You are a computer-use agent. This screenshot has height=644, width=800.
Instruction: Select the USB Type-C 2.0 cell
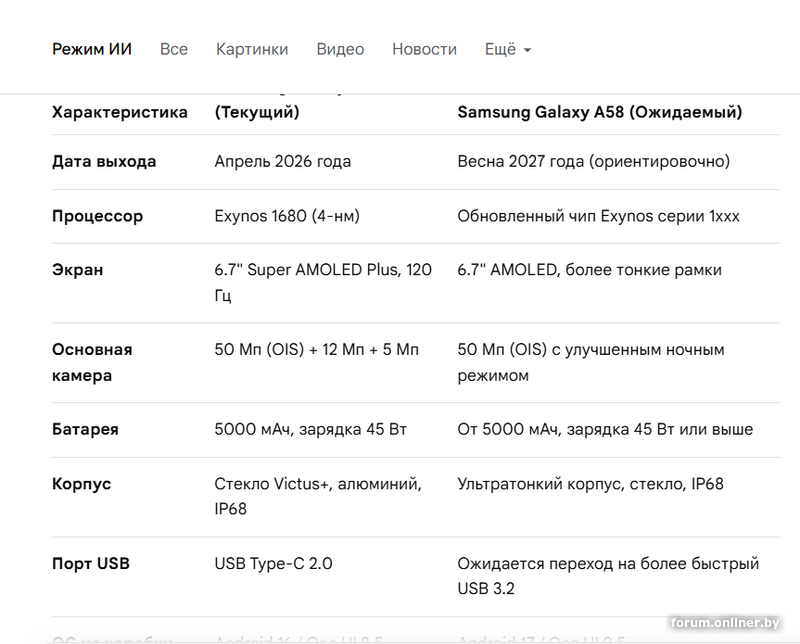coord(273,563)
